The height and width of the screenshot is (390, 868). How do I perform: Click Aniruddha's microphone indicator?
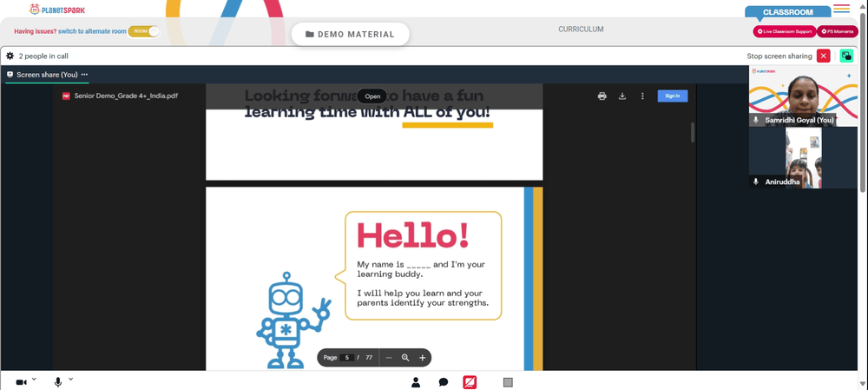pos(756,182)
